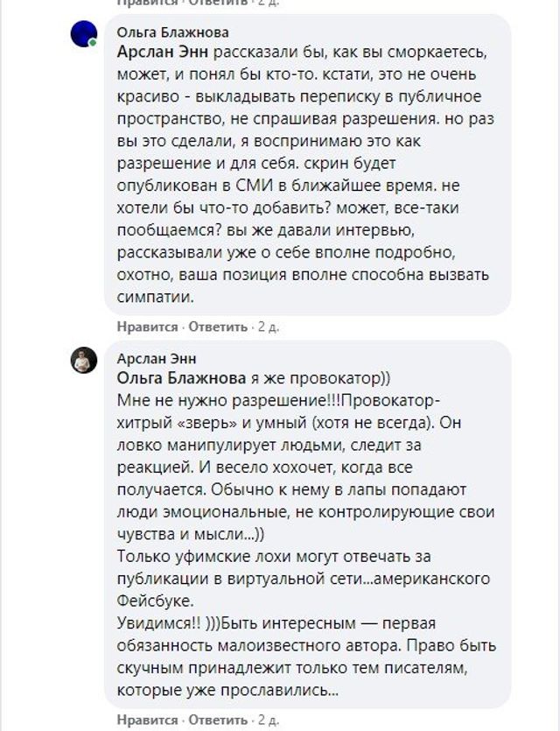Viewport: 560px width, 731px height.
Task: Click the green online status dot
Action: coord(92,42)
